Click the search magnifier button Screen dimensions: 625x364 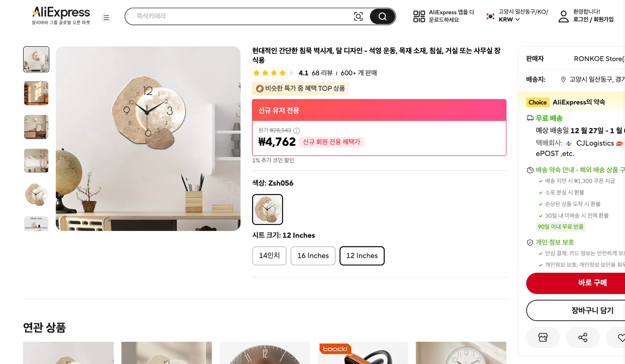[x=382, y=17]
